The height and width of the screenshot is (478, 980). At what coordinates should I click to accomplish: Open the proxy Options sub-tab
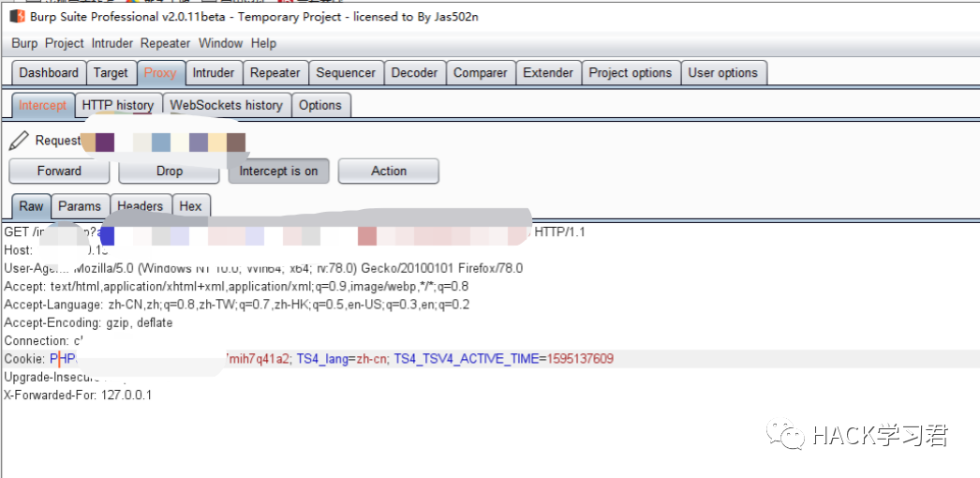[320, 105]
